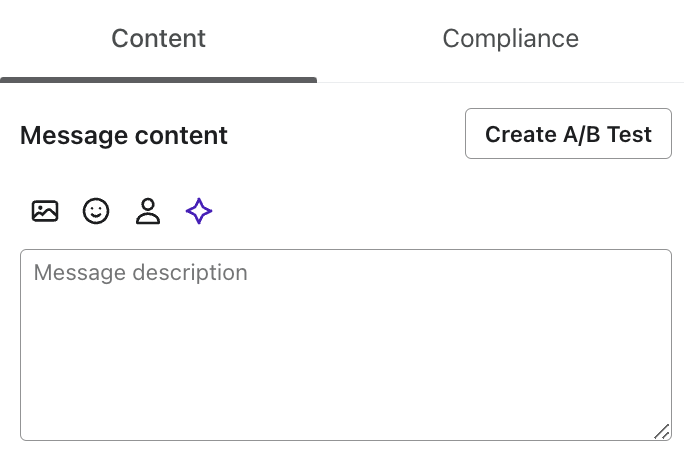Select the Content tab
The image size is (684, 452).
coord(158,39)
